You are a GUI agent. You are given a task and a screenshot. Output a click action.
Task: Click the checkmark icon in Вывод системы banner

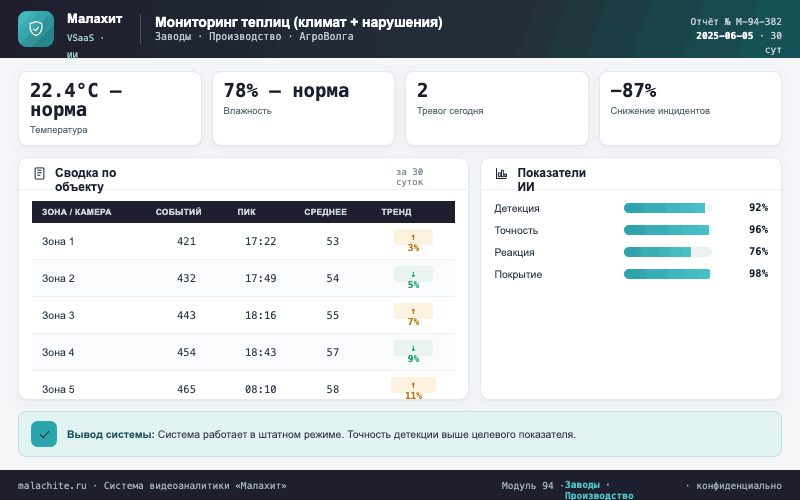(x=44, y=434)
